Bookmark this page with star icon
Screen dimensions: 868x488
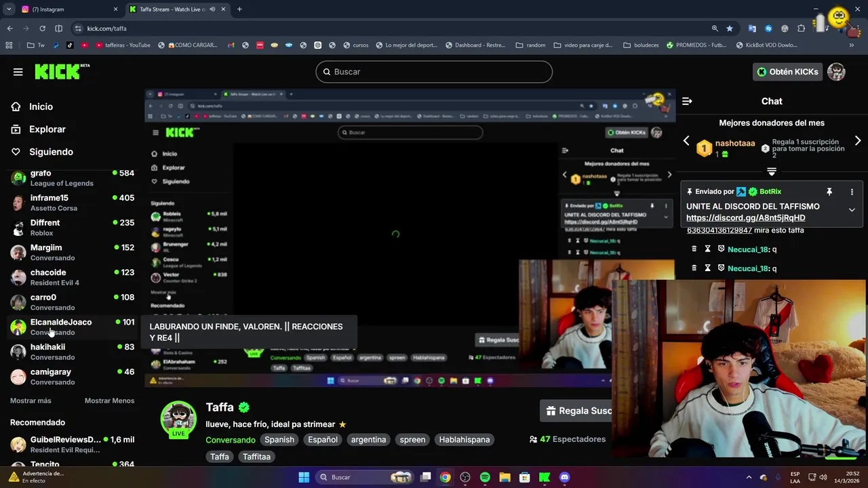pyautogui.click(x=730, y=28)
